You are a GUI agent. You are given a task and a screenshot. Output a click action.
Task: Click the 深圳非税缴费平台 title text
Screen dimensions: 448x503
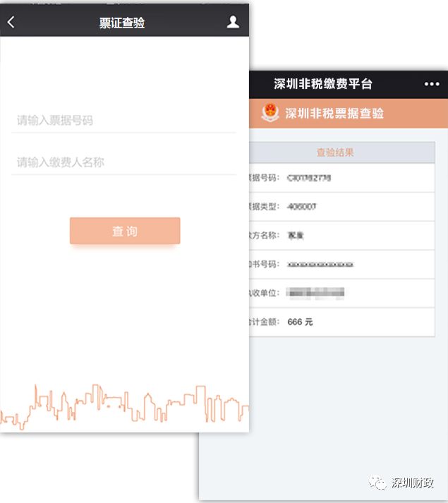pyautogui.click(x=323, y=84)
